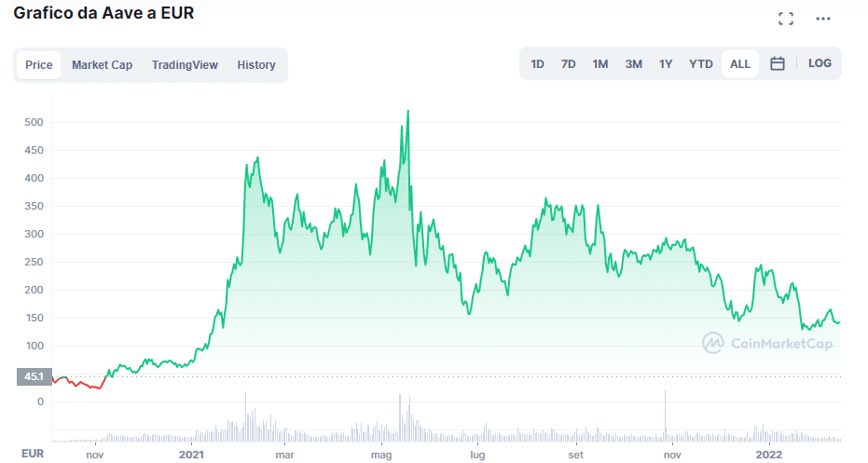Click the 500 price axis label
868x463 pixels.
click(x=34, y=122)
